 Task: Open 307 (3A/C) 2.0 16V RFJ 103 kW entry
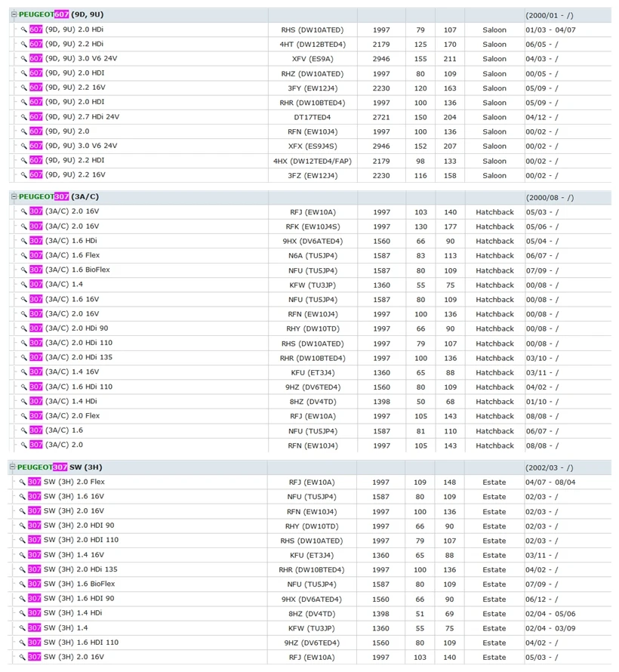(x=64, y=211)
